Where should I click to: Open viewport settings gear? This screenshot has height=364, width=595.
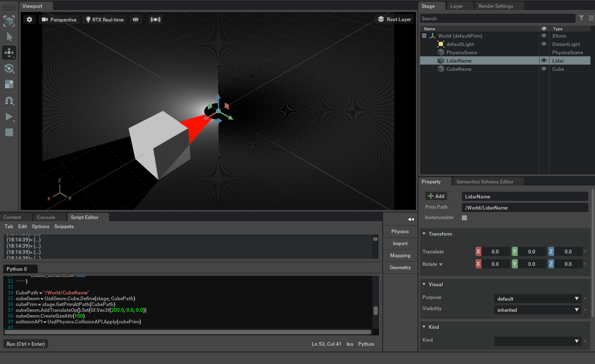point(29,19)
